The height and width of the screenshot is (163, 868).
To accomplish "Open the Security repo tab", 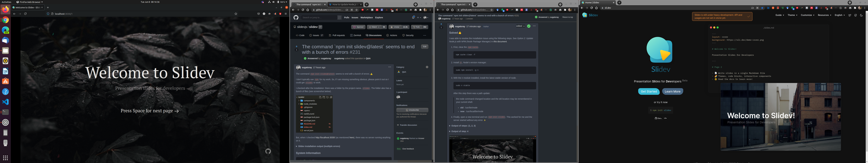I will pyautogui.click(x=408, y=35).
